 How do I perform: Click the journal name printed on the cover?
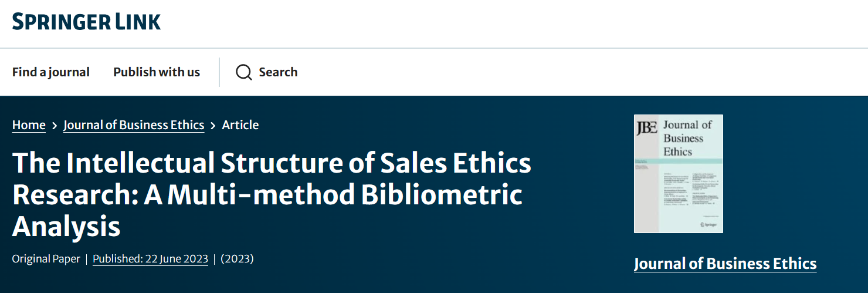point(687,138)
